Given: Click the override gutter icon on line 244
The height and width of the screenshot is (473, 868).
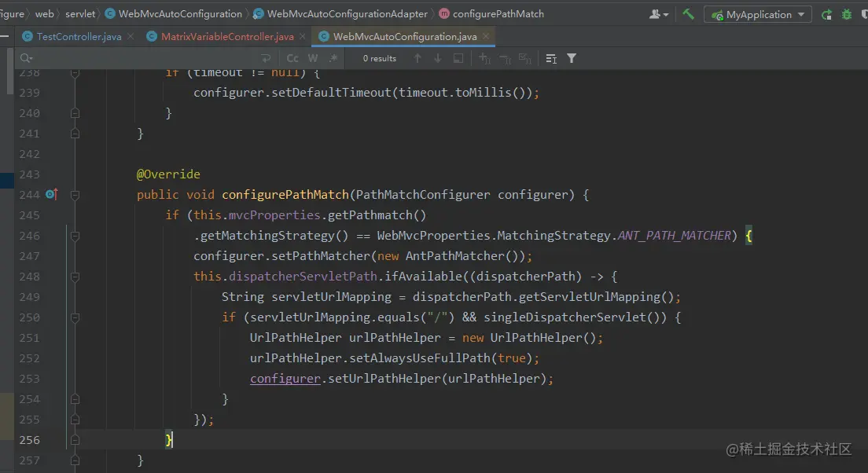Looking at the screenshot, I should (51, 194).
